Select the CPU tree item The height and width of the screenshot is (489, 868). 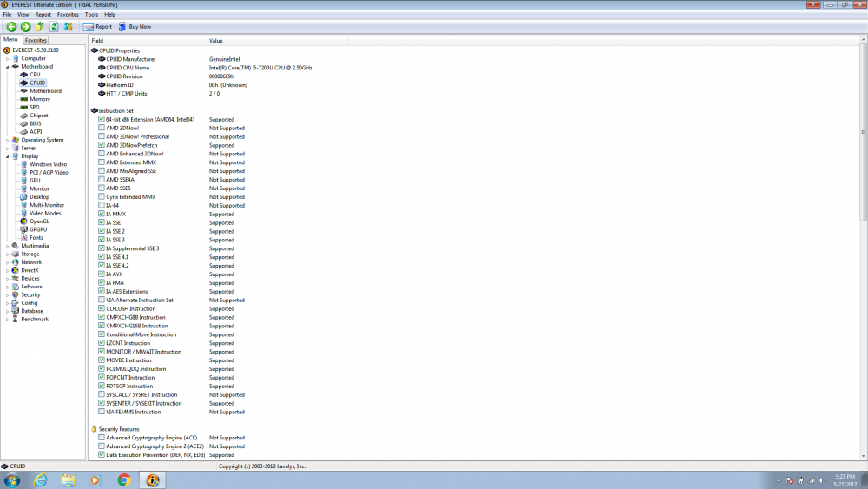coord(35,74)
